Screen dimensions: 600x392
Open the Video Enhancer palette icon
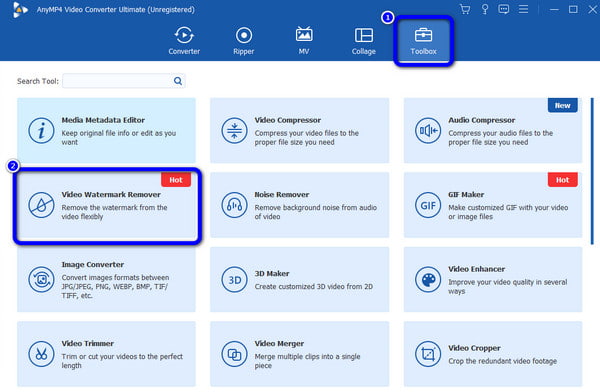[428, 280]
